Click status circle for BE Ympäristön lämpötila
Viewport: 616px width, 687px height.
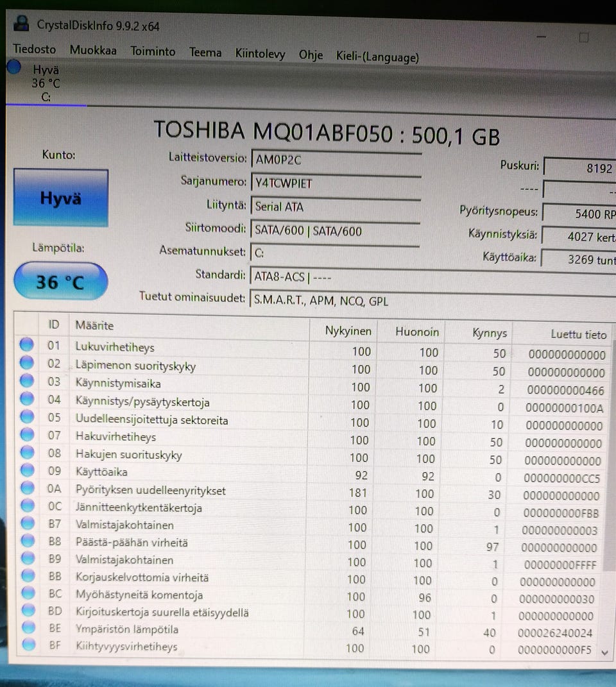tap(28, 627)
